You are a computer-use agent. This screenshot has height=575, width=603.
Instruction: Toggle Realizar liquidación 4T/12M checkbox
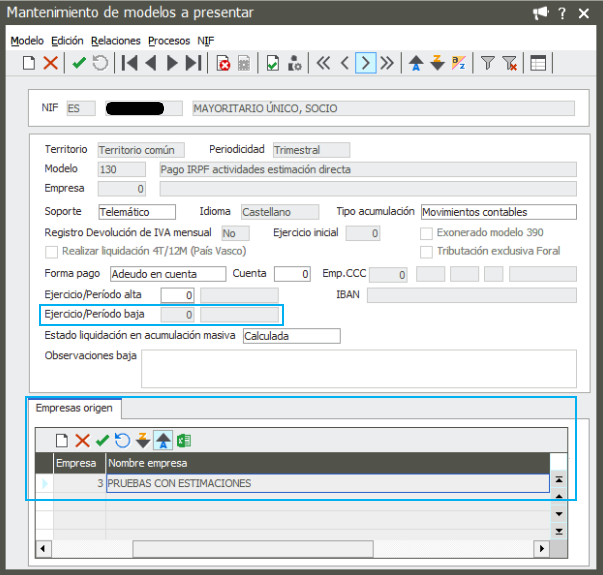pyautogui.click(x=52, y=251)
